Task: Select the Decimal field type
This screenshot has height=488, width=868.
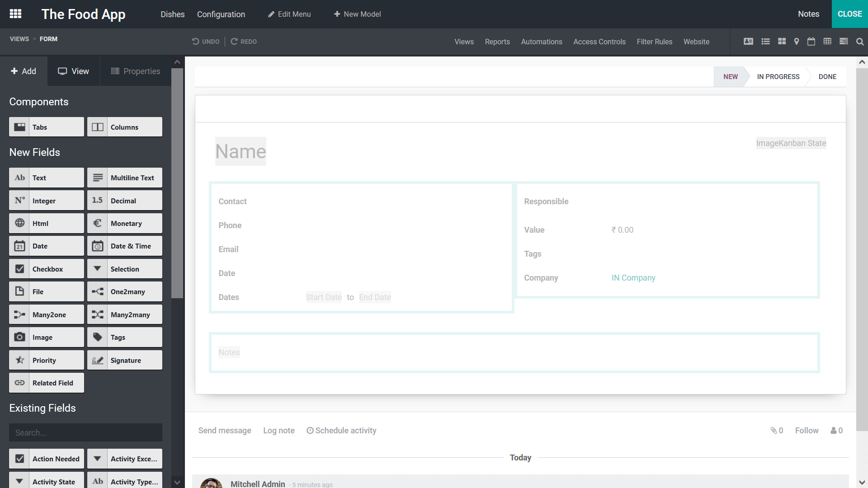Action: click(125, 201)
